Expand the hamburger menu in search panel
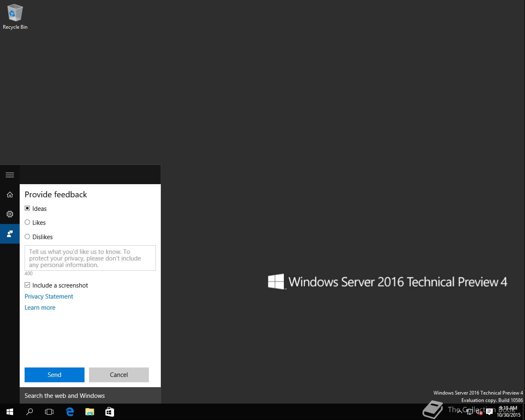This screenshot has height=420, width=525. click(x=10, y=175)
